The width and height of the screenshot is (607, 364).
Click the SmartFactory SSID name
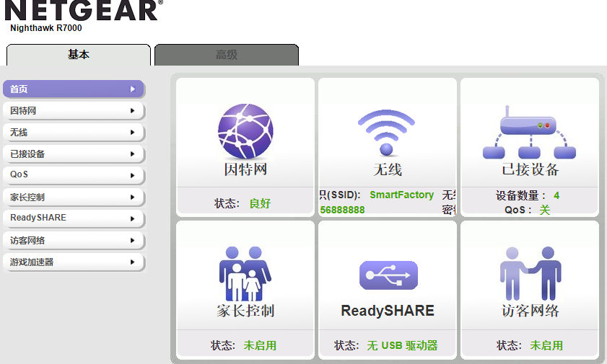[x=401, y=195]
